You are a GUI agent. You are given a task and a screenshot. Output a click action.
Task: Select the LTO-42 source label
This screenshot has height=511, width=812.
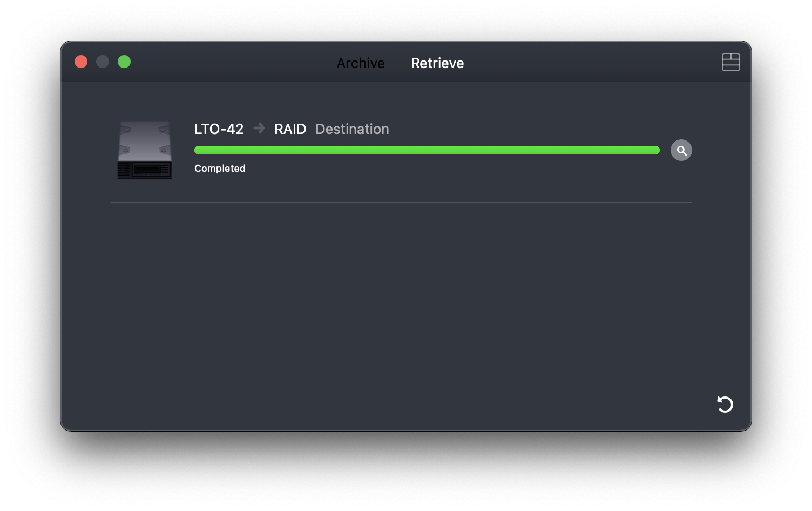click(x=219, y=129)
